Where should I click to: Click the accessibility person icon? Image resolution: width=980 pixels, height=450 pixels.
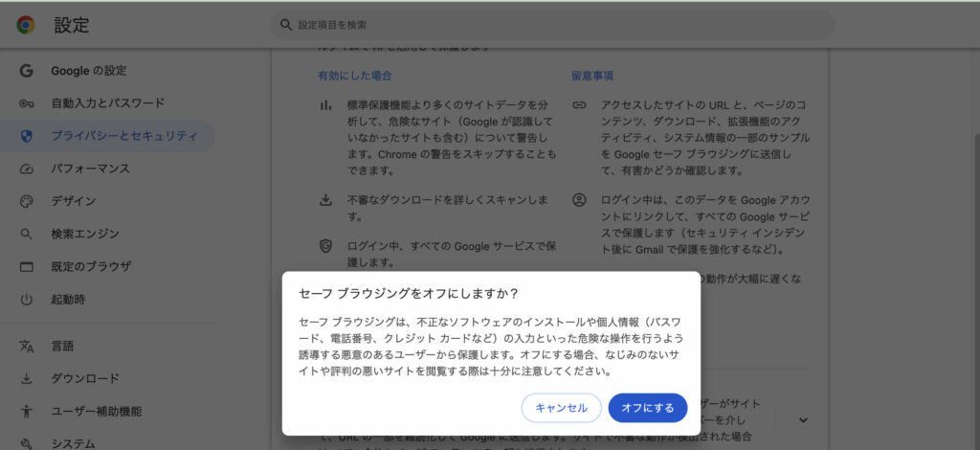coord(26,412)
